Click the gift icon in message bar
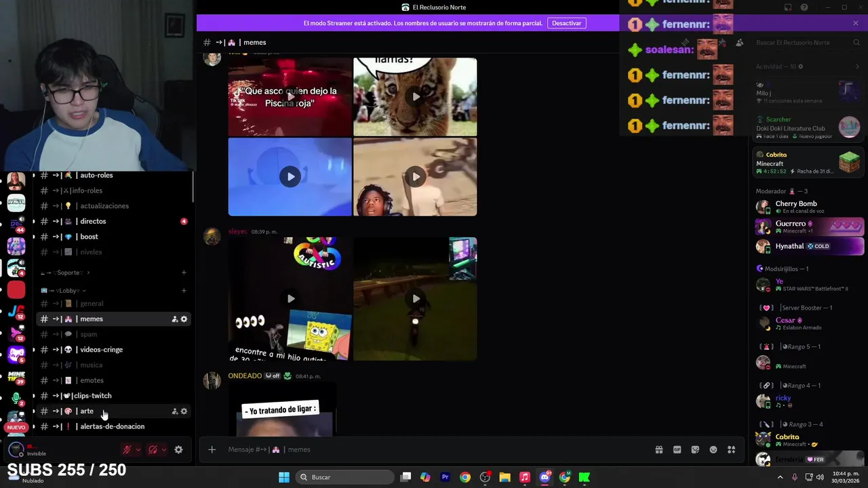Image resolution: width=868 pixels, height=488 pixels. pyautogui.click(x=658, y=449)
